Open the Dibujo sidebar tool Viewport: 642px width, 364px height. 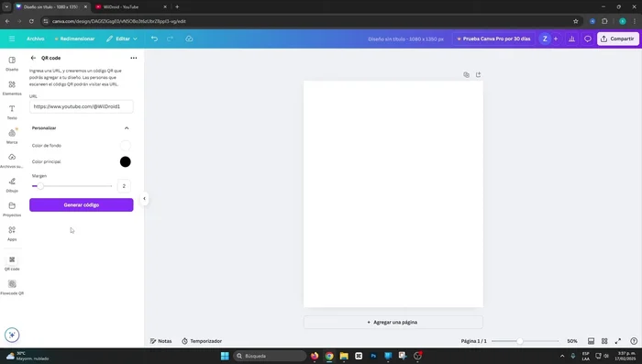(12, 184)
